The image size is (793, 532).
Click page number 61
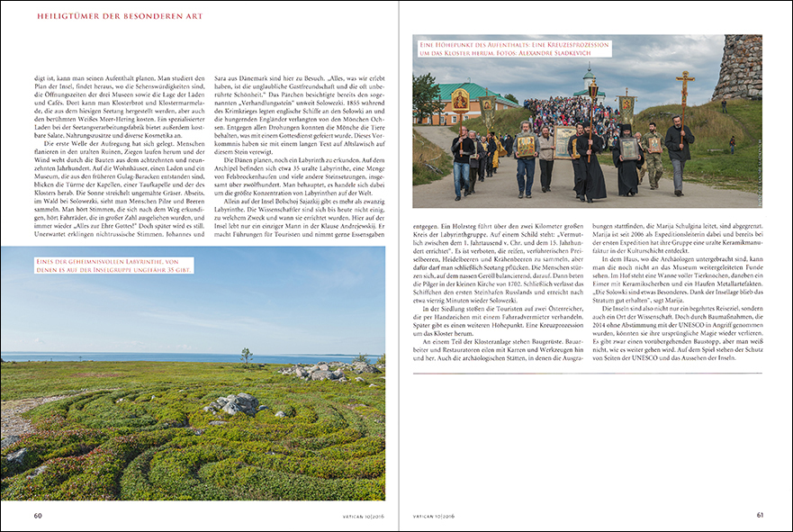(x=760, y=515)
